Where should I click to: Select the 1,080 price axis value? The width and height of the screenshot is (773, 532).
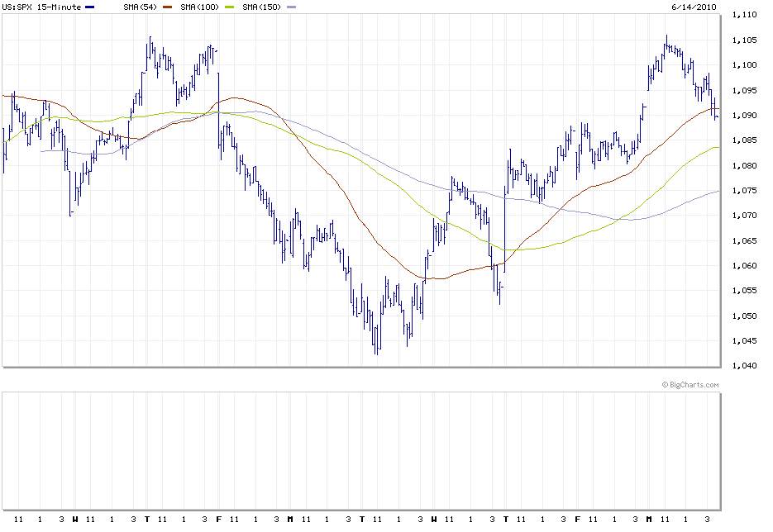[x=744, y=165]
